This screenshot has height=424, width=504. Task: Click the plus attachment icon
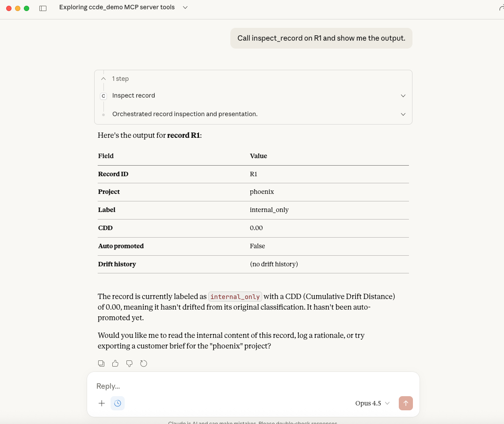[102, 403]
